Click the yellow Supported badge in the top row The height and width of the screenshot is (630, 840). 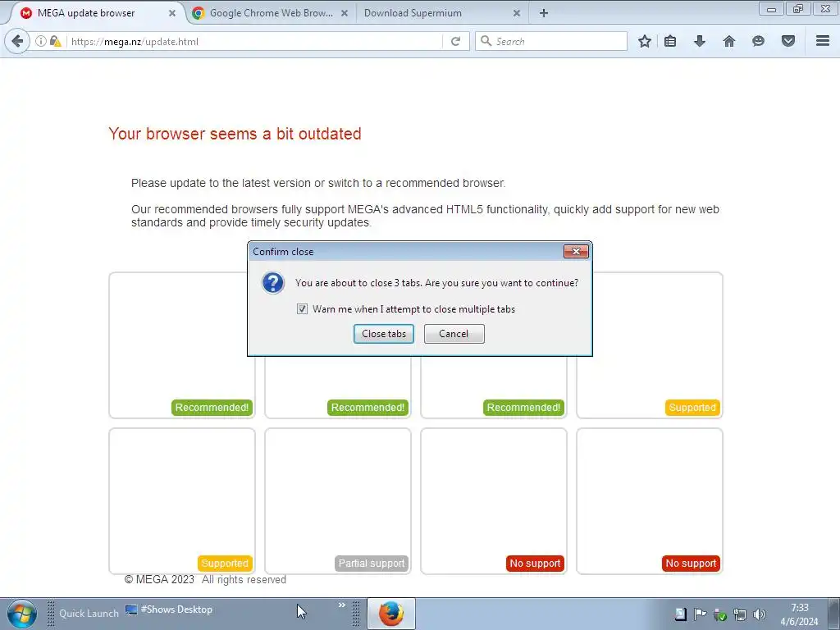coord(692,408)
